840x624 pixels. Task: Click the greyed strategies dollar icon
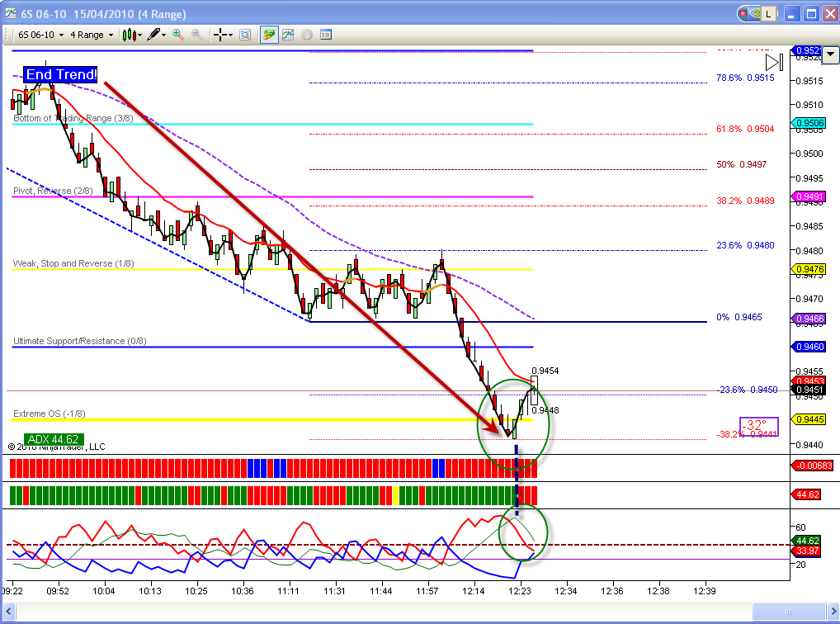pos(306,35)
